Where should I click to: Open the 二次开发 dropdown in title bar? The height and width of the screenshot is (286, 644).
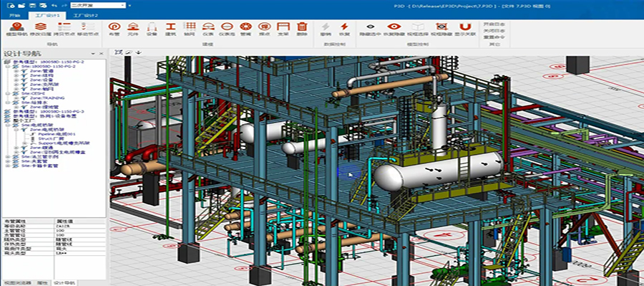click(x=98, y=5)
